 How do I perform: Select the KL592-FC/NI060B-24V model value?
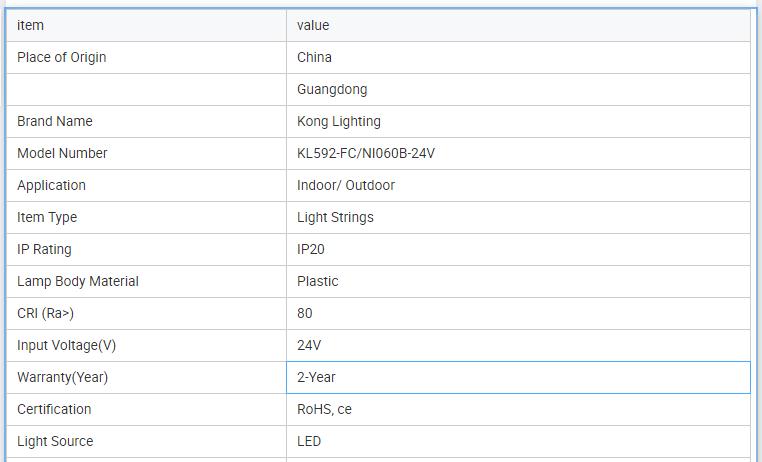[x=366, y=153]
